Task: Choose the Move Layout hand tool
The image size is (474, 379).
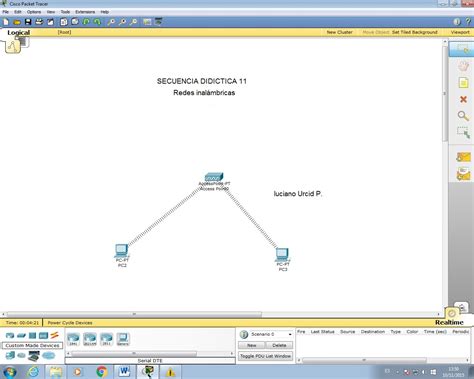Action: click(x=463, y=66)
